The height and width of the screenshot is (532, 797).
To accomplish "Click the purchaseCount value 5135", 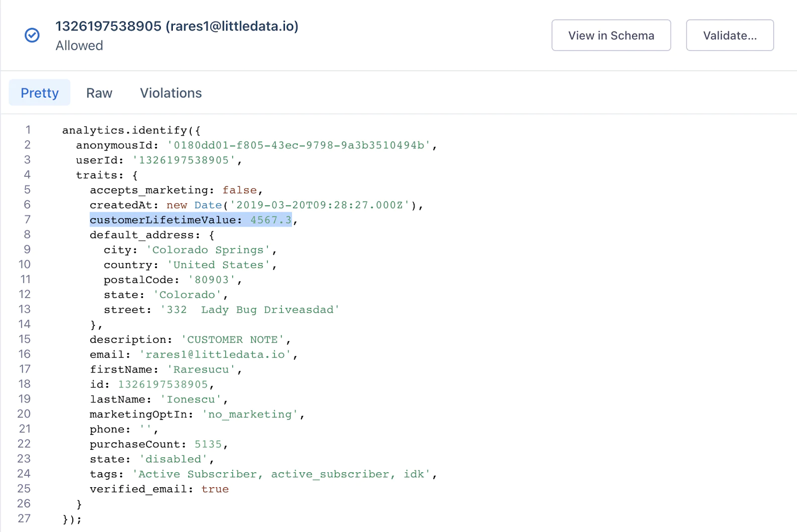I will pos(208,444).
